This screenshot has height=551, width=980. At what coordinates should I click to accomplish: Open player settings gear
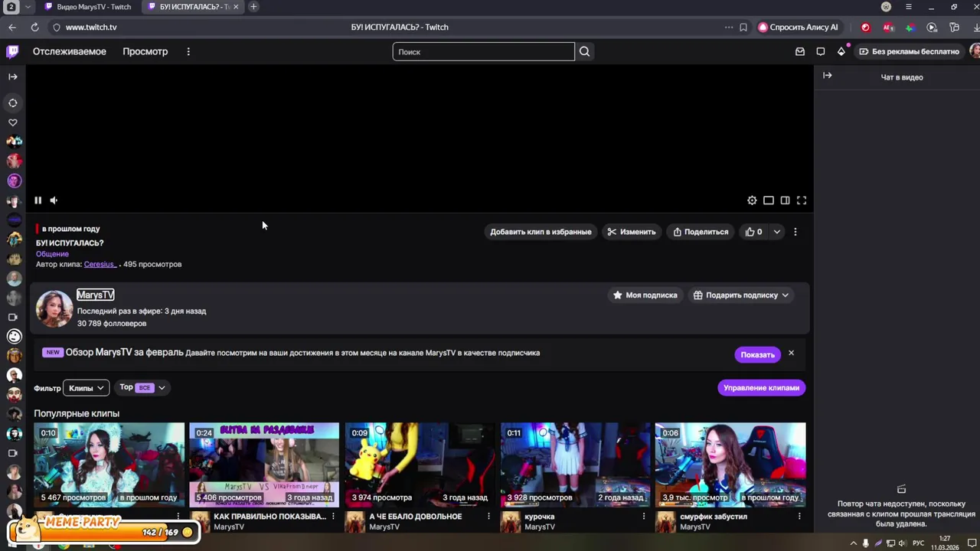coord(752,201)
